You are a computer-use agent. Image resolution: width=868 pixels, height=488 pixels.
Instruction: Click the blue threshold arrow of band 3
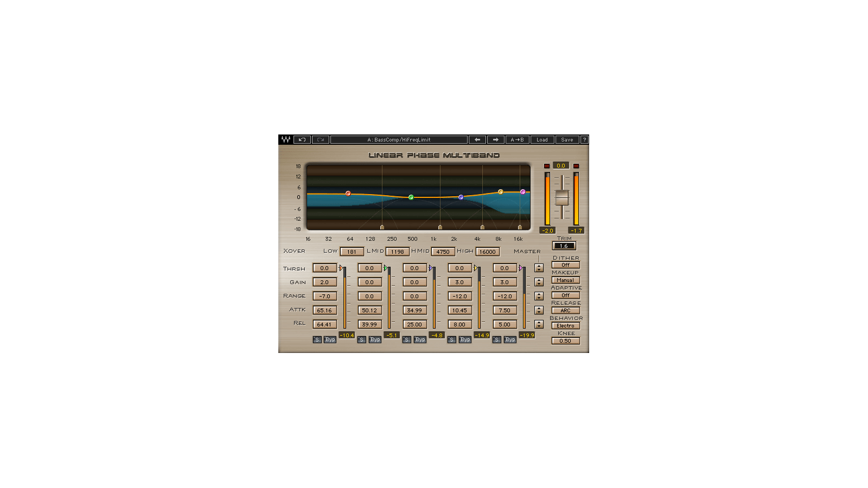(x=431, y=268)
